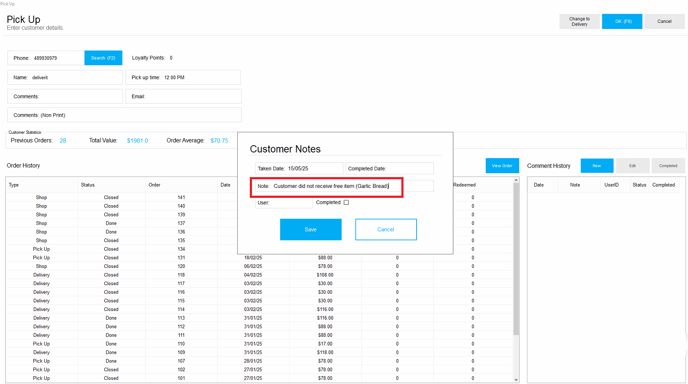Viewport: 688px width, 384px height.
Task: Select order 118 row
Action: [259, 275]
